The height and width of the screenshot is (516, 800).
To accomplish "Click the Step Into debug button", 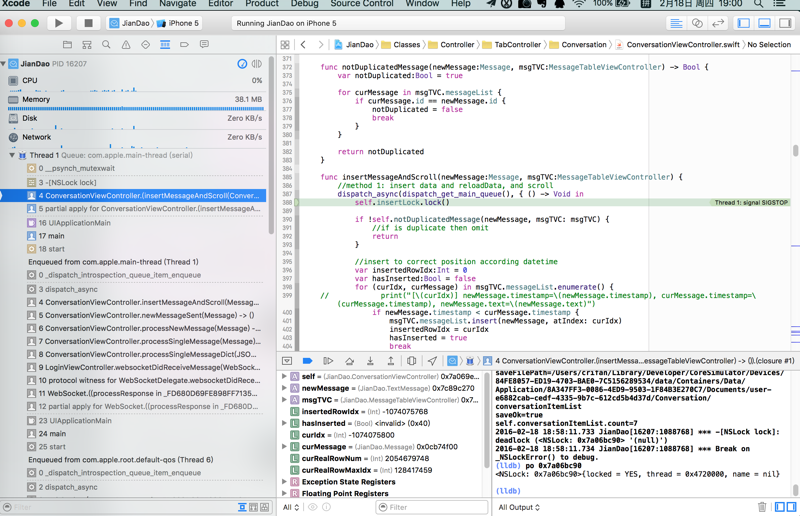I will (370, 361).
